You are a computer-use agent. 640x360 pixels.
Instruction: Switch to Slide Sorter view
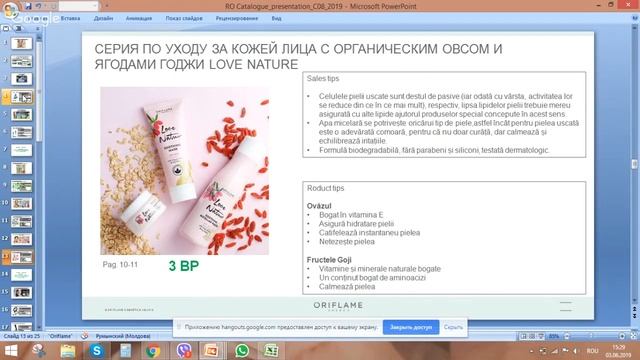[532, 336]
